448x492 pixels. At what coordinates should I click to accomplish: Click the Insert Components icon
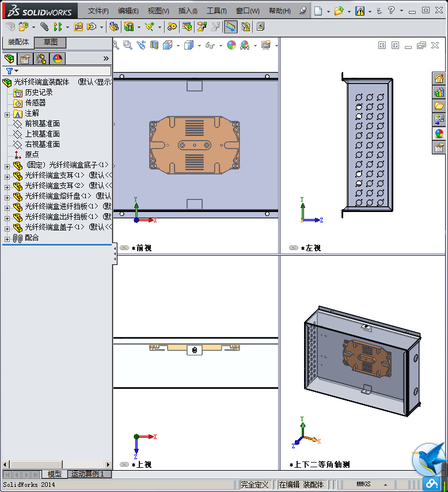click(23, 27)
